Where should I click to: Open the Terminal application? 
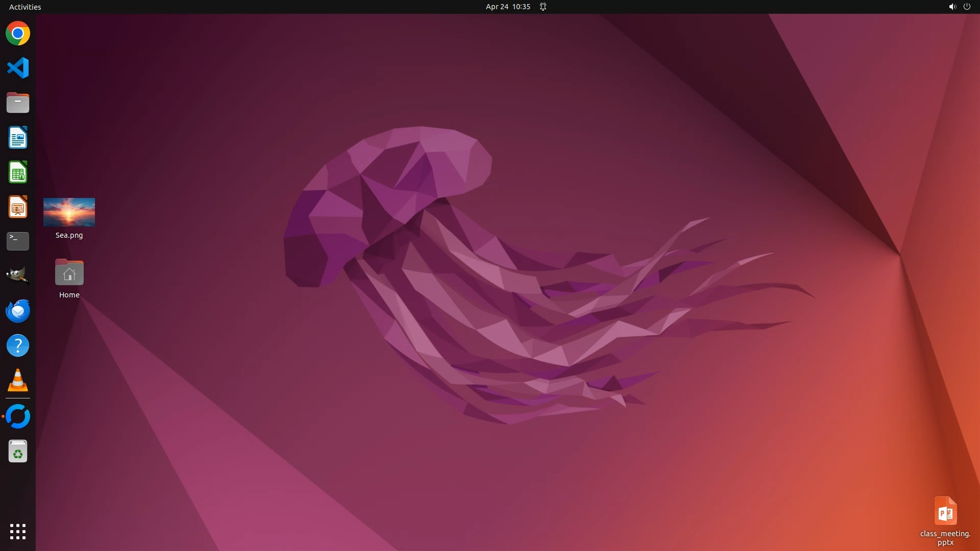coord(18,241)
